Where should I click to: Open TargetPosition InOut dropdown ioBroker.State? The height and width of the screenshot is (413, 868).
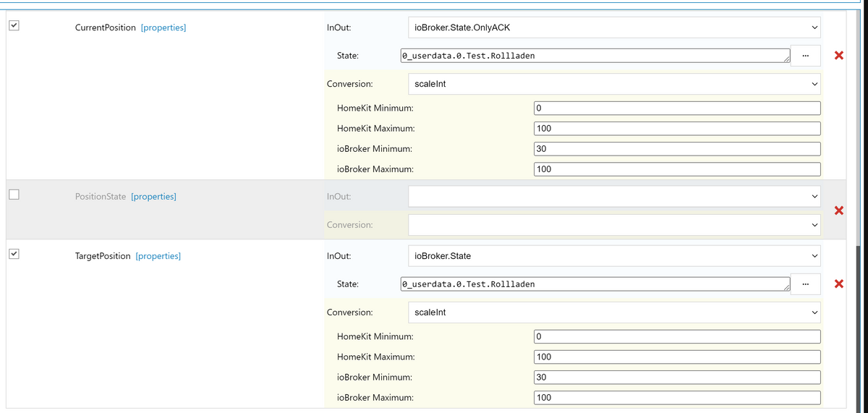tap(615, 256)
